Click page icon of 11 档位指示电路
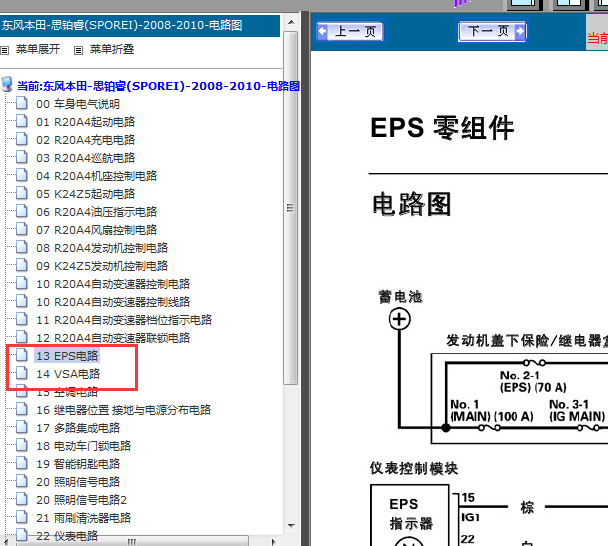 [22, 319]
